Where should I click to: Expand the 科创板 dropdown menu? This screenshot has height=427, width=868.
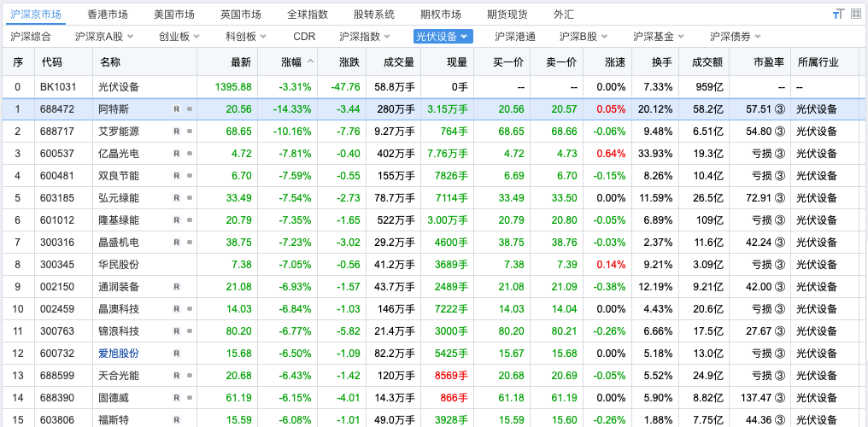click(x=246, y=37)
